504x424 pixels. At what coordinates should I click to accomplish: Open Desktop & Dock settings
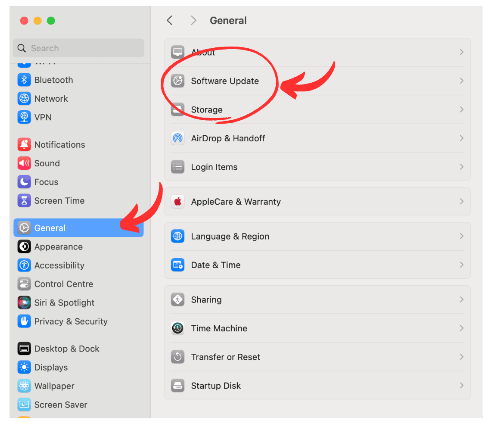click(x=66, y=349)
